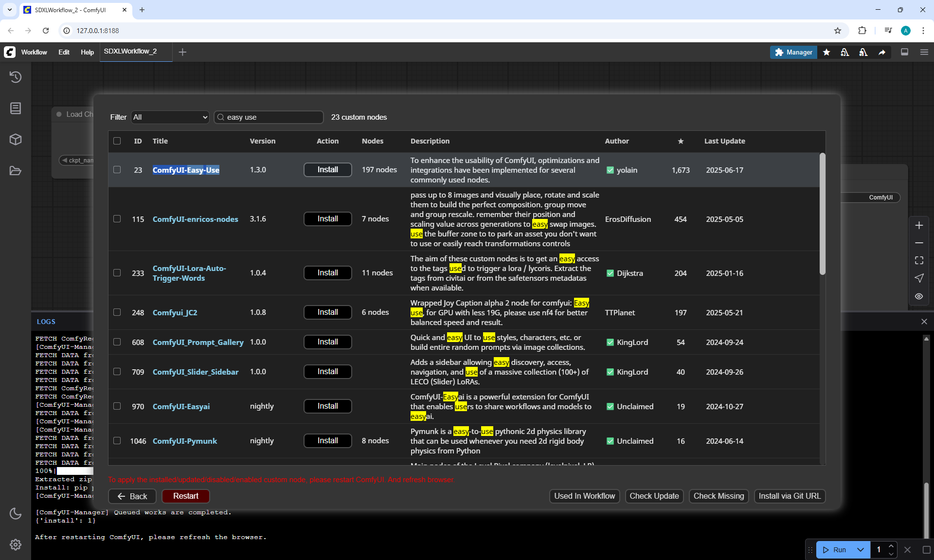Open the workflows folder sidebar icon
The image size is (934, 560).
point(16,171)
